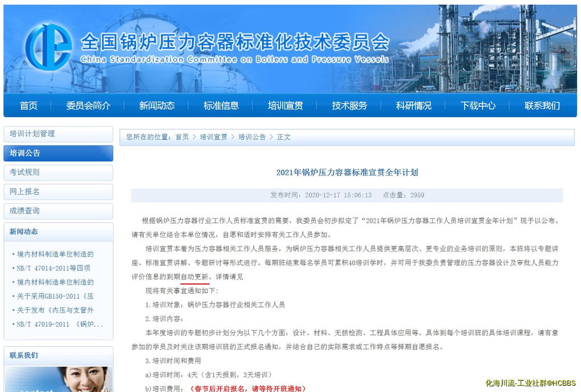This screenshot has width=581, height=392.
Task: Click the line 3.培训时间和费用
Action: 173,361
